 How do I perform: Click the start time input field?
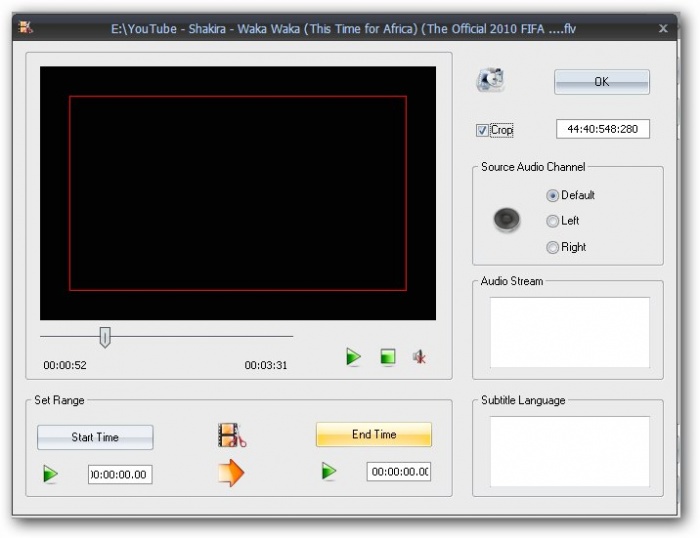click(x=120, y=474)
